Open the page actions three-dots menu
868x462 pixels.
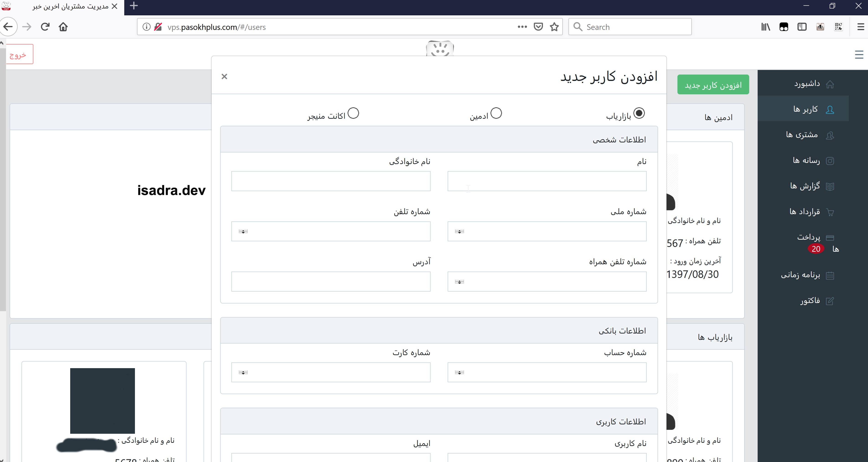(x=522, y=27)
